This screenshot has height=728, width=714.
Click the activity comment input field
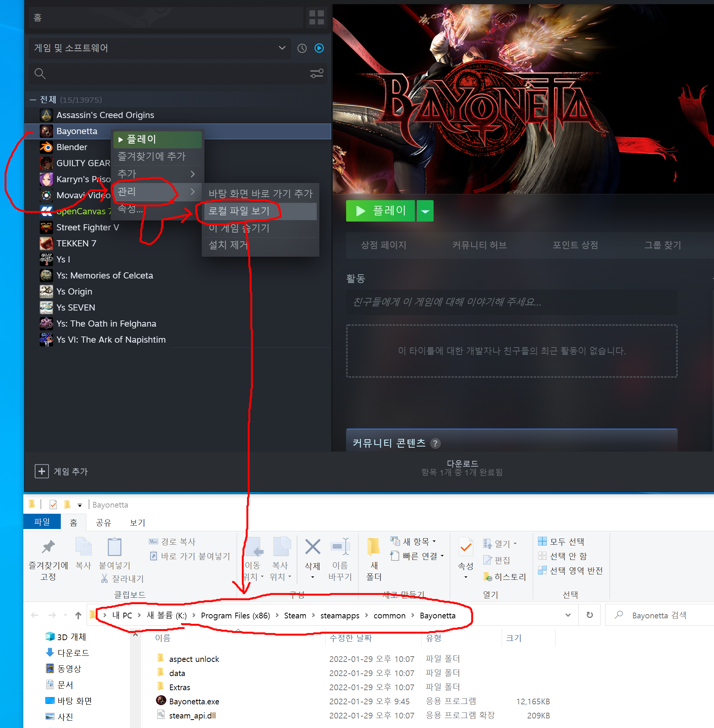click(512, 302)
